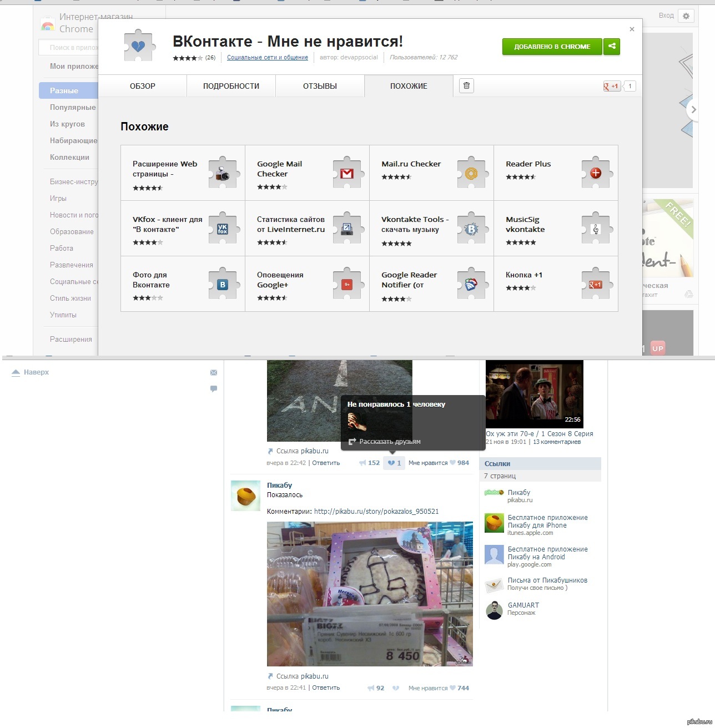Click the next arrow on the store carousel

coord(692,110)
